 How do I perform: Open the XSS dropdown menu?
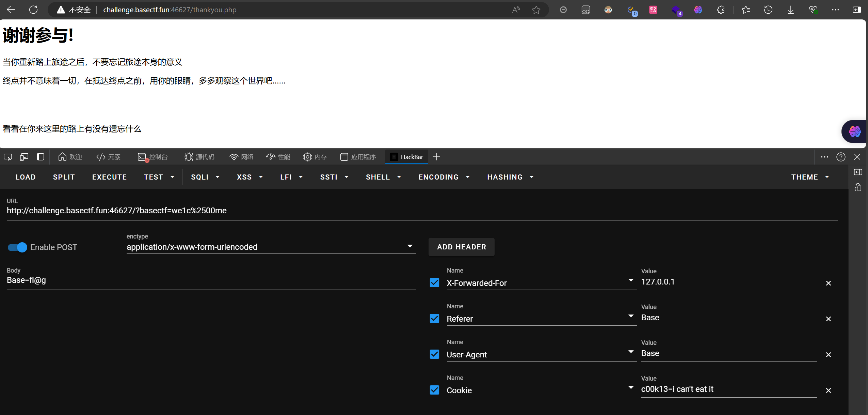click(250, 177)
